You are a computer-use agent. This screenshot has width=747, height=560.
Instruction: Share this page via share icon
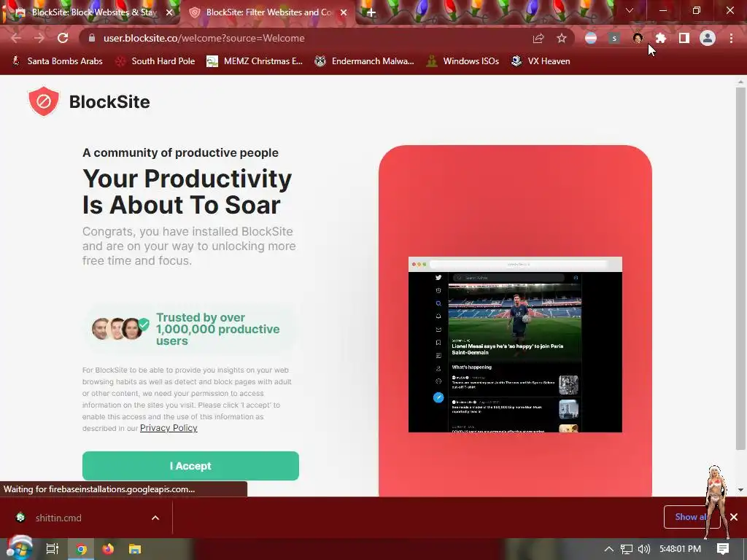(x=538, y=38)
